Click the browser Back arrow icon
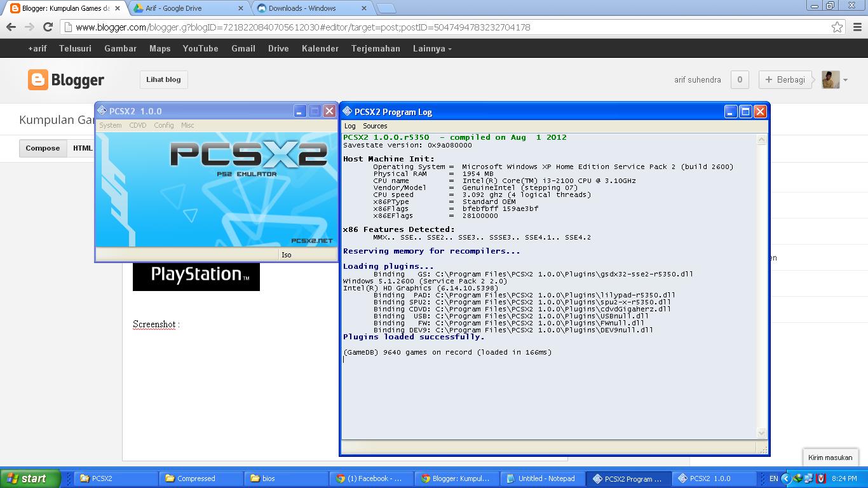868x488 pixels. [x=11, y=27]
